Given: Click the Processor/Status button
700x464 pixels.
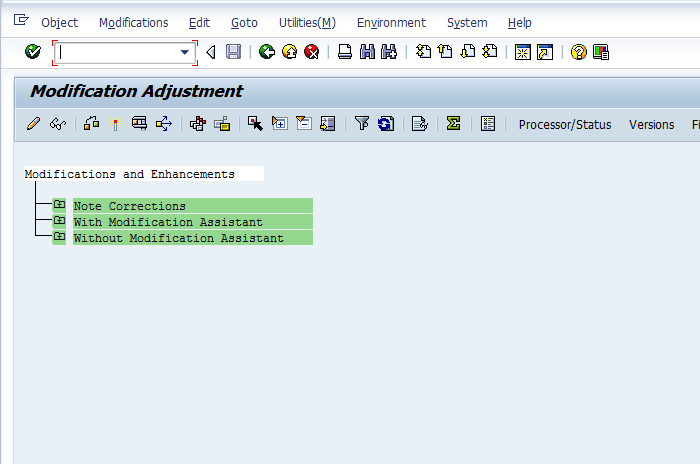Looking at the screenshot, I should coord(565,125).
